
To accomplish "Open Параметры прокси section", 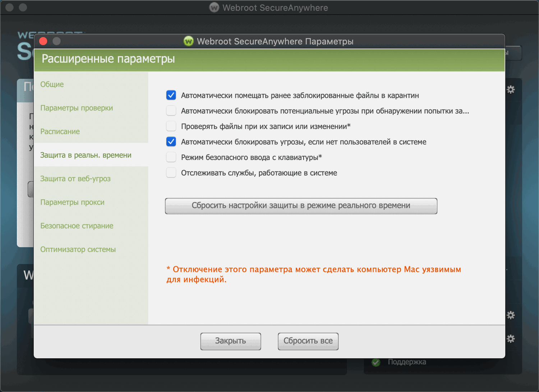I will pos(72,202).
